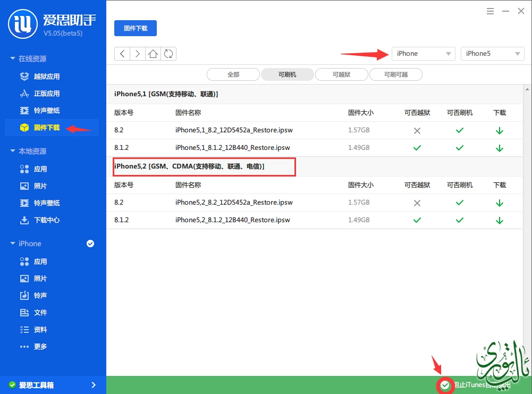This screenshot has height=394, width=532.
Task: Select the 可刷机 filter
Action: [x=288, y=74]
